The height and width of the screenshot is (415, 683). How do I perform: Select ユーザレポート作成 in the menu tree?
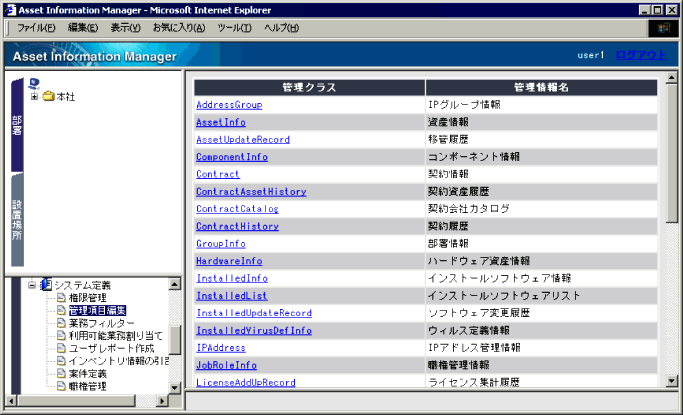click(x=112, y=348)
